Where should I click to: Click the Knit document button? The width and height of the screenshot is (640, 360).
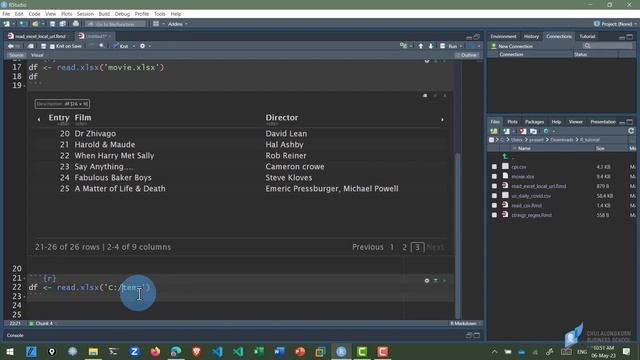(121, 46)
